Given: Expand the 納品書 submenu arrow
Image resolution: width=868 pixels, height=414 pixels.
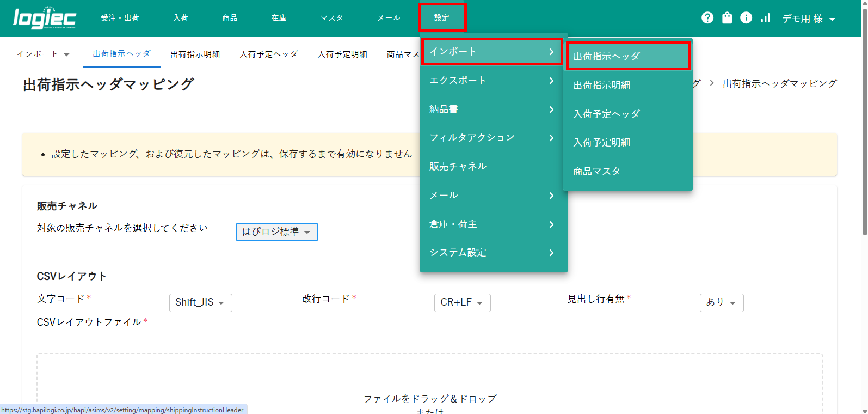Looking at the screenshot, I should [551, 109].
